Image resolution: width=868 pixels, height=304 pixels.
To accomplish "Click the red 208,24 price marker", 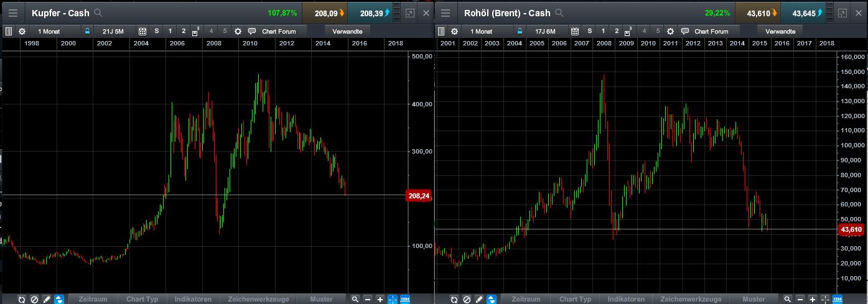I will coord(419,196).
